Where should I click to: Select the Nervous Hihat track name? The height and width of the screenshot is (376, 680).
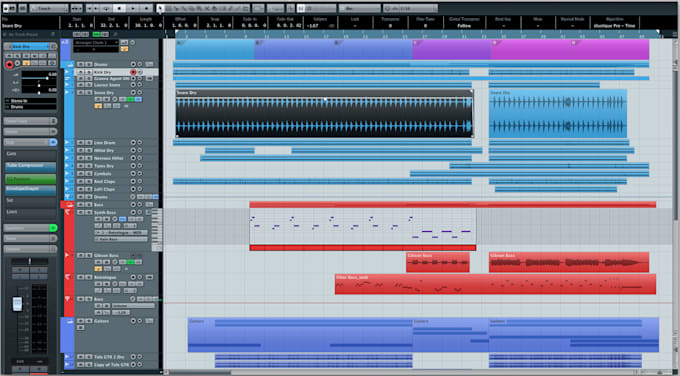108,158
